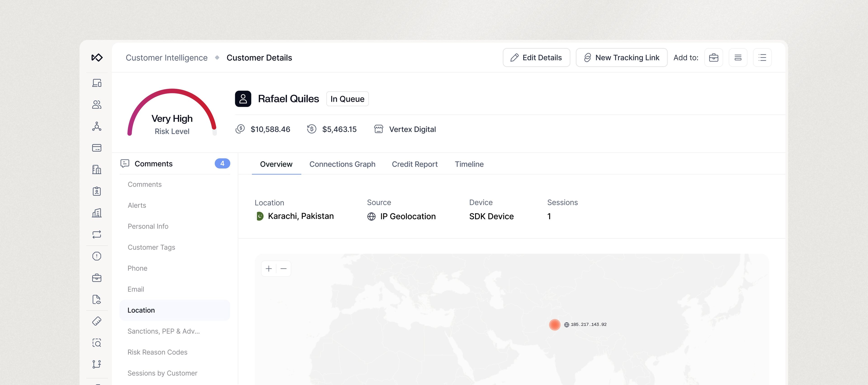Click the Edit Details button
The width and height of the screenshot is (868, 385).
[x=536, y=58]
